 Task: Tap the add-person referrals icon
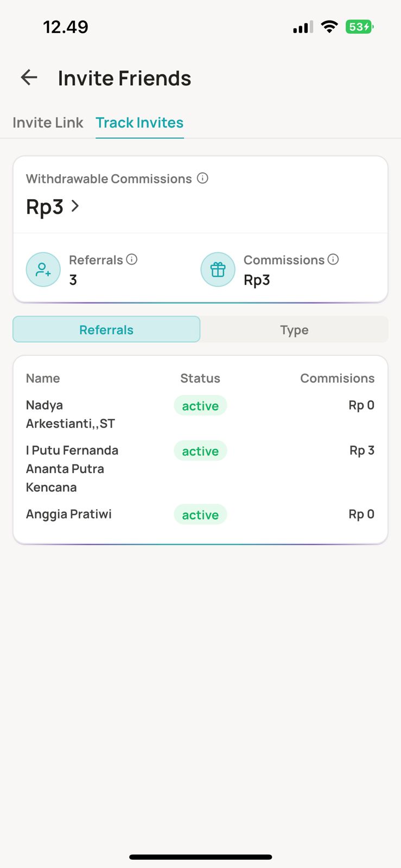pos(43,269)
